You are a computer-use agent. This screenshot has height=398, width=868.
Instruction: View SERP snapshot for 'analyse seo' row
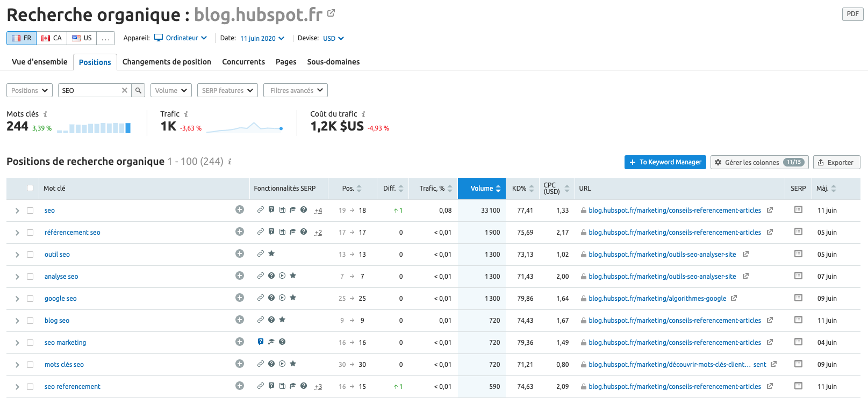(x=798, y=276)
